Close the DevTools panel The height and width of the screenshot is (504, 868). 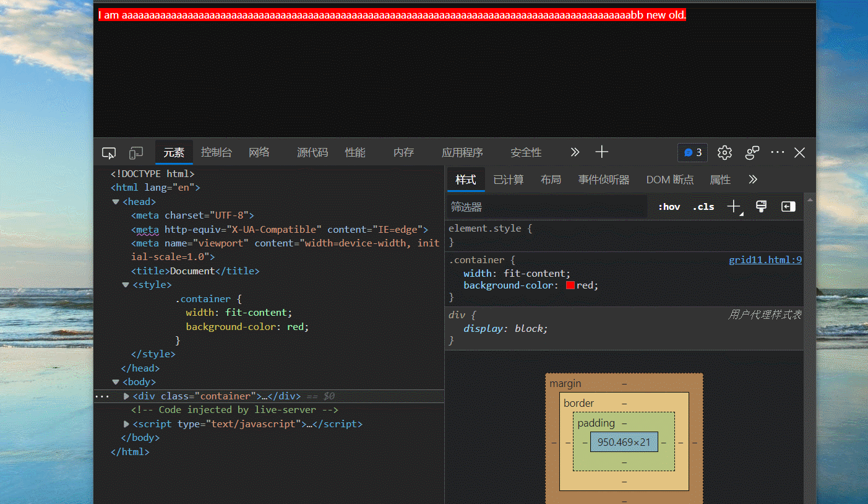799,152
